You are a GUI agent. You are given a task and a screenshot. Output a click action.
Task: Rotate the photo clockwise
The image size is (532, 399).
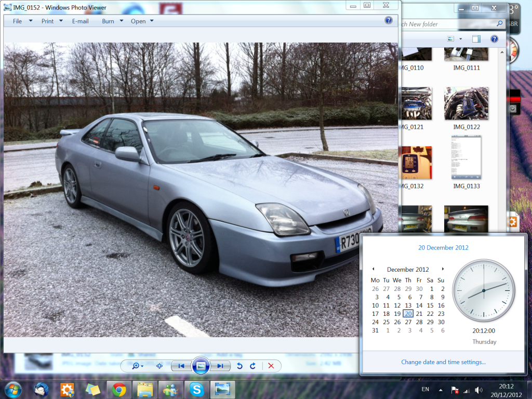[x=253, y=366]
